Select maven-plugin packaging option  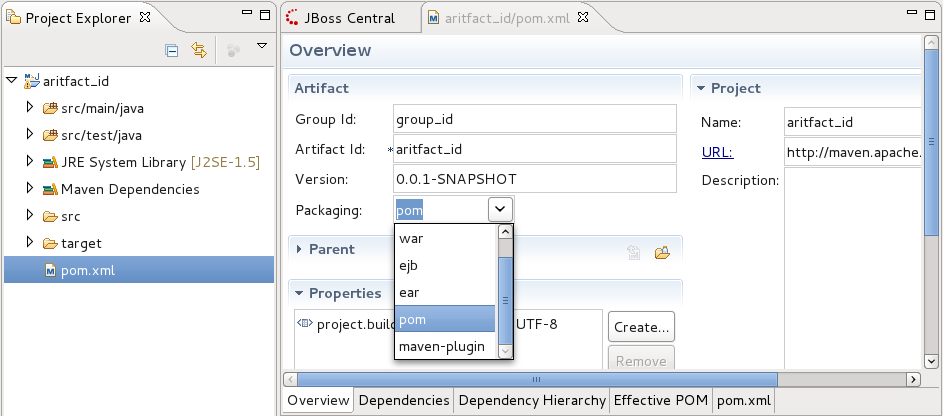(445, 346)
